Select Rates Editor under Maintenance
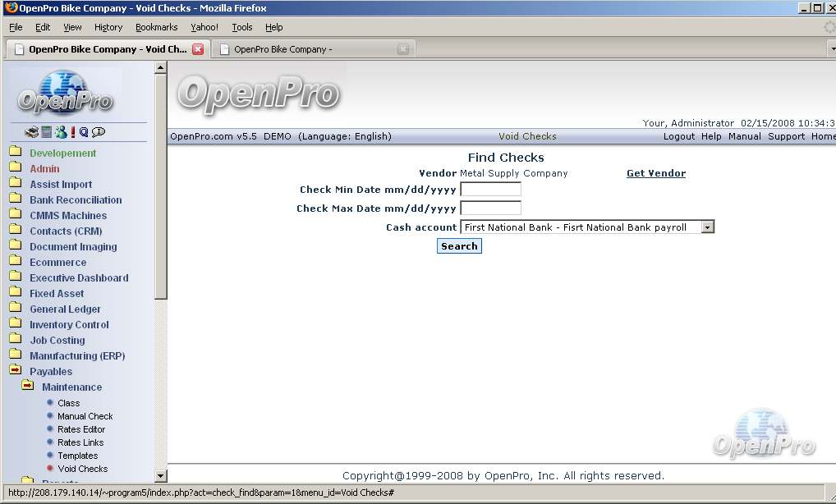Viewport: 836px width, 504px height. click(x=81, y=429)
